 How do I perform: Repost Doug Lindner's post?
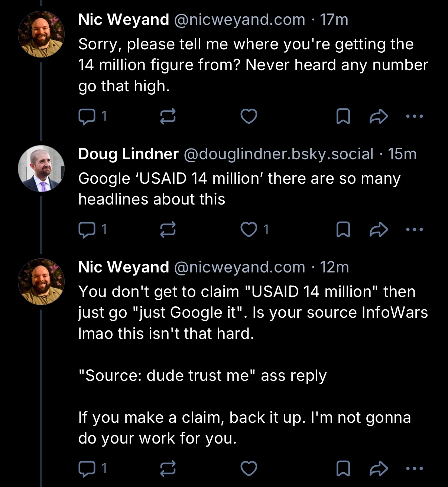(168, 230)
